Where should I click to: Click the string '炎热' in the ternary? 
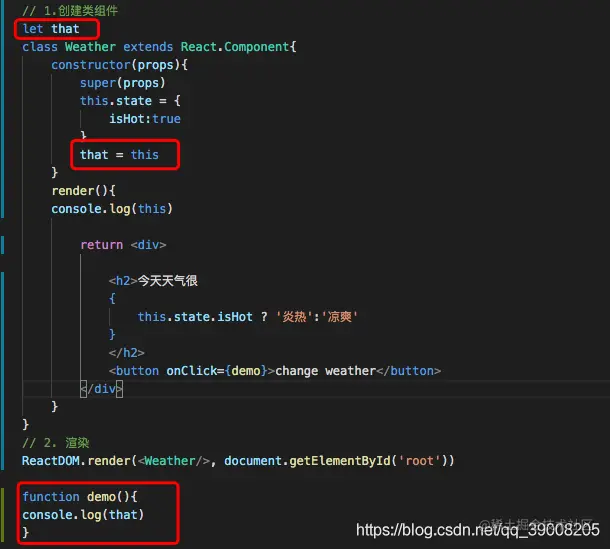point(294,317)
